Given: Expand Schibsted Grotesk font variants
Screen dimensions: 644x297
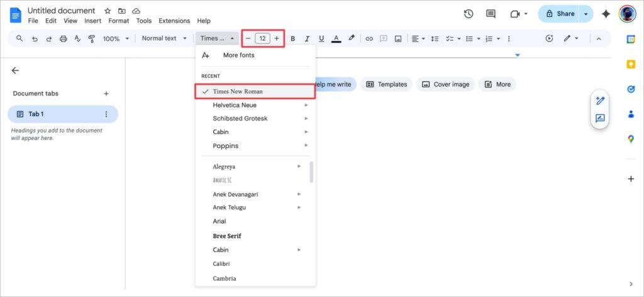Looking at the screenshot, I should tap(306, 119).
